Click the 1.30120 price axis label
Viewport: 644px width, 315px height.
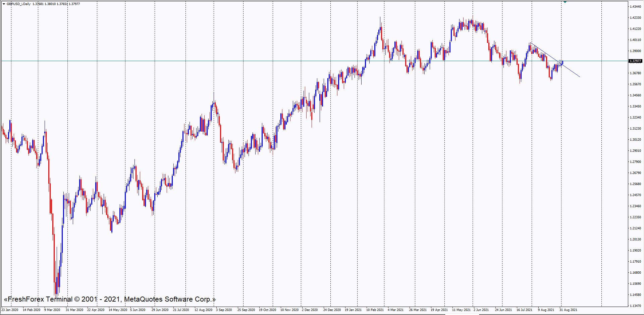(635, 140)
